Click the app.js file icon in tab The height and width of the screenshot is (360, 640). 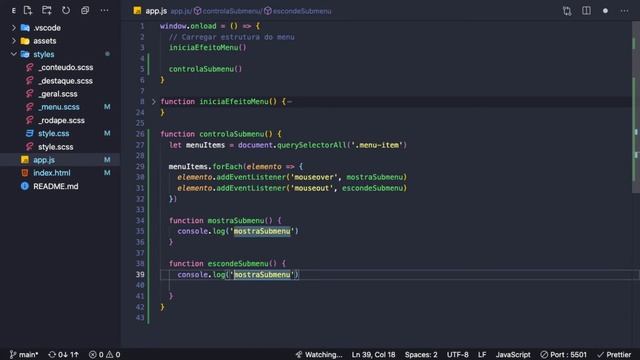[137, 11]
